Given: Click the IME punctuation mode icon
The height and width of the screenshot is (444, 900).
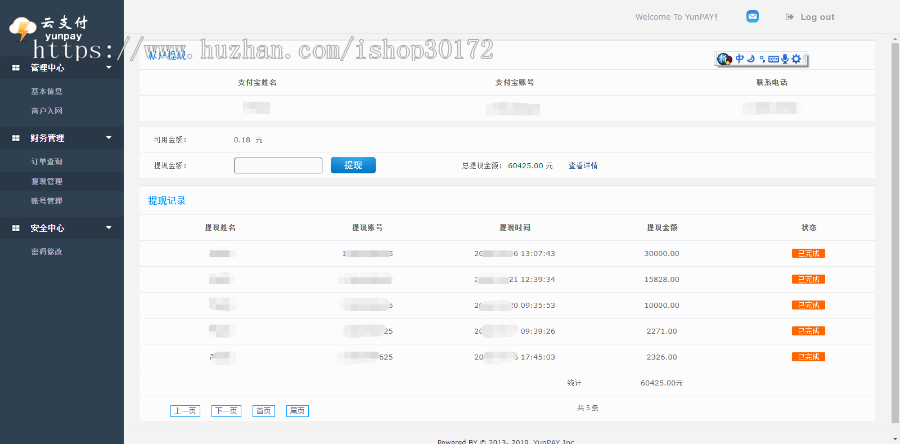Looking at the screenshot, I should click(x=762, y=59).
